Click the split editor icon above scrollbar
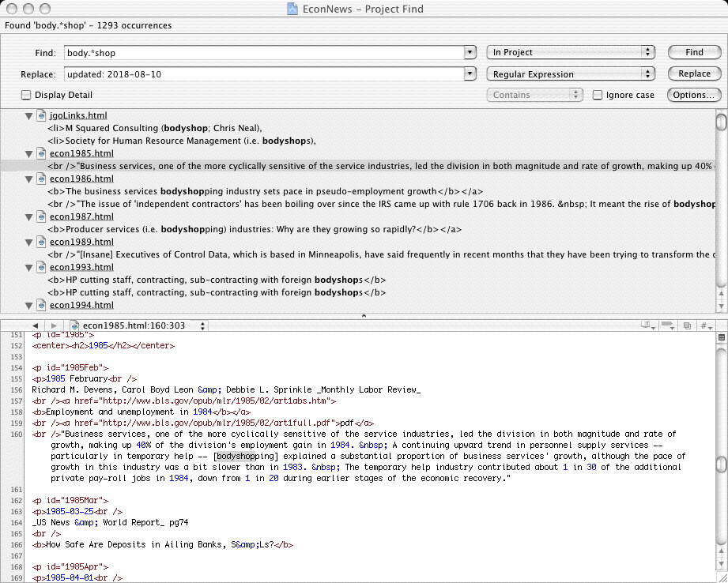Viewport: 728px width, 583px height. [722, 337]
